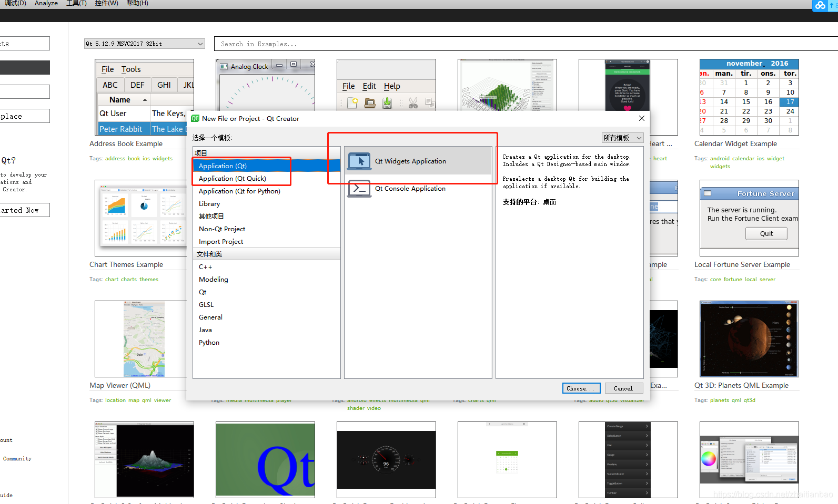Click the Get Started Now button
The width and height of the screenshot is (838, 504).
(x=25, y=210)
